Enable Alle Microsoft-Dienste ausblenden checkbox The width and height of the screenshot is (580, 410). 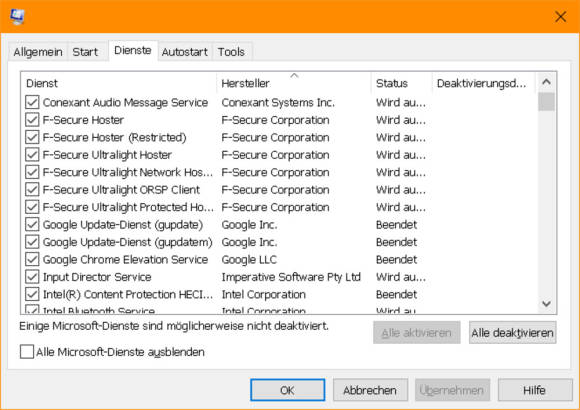pos(27,352)
